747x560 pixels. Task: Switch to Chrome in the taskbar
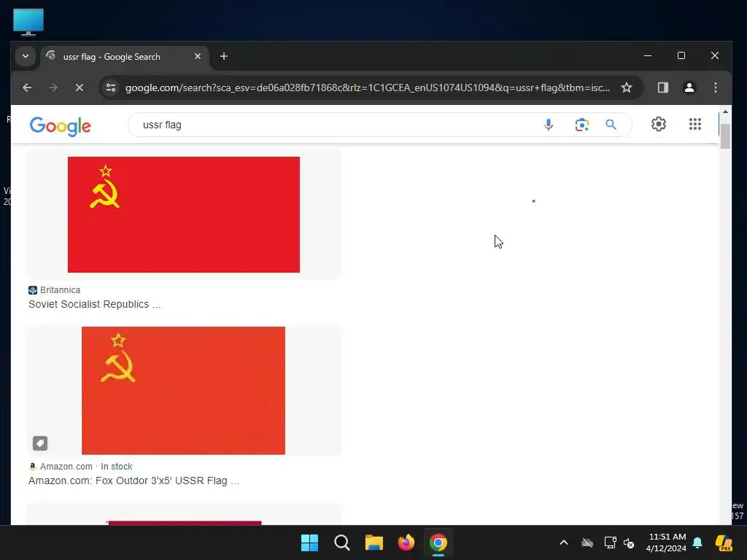438,542
